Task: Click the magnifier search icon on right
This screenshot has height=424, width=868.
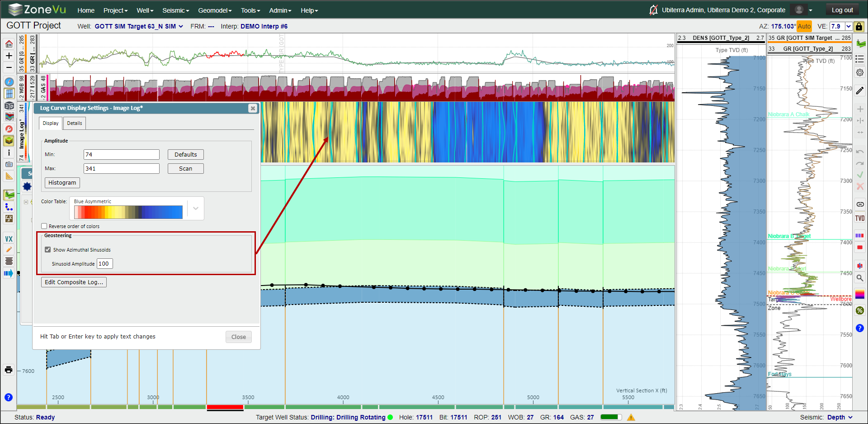Action: tap(860, 278)
